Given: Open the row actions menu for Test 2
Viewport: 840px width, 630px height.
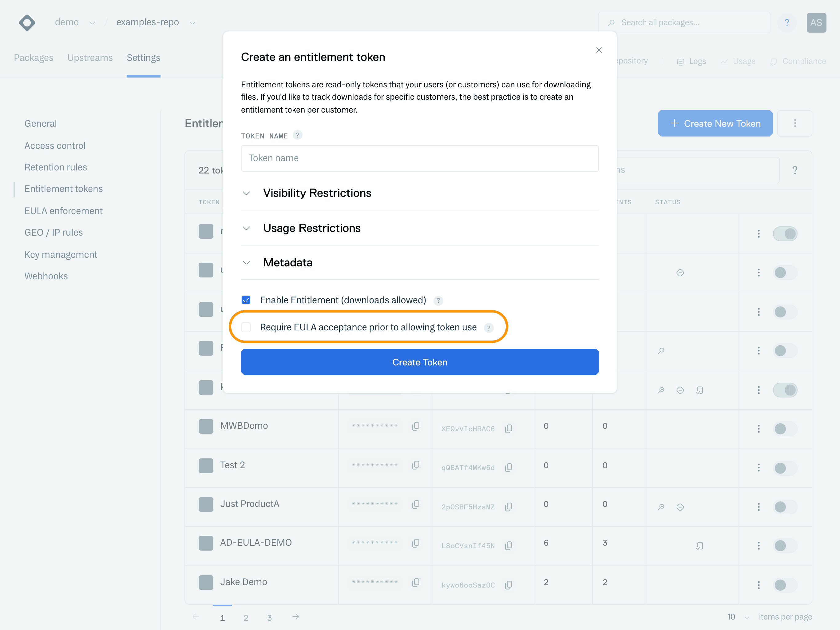Looking at the screenshot, I should coord(758,467).
